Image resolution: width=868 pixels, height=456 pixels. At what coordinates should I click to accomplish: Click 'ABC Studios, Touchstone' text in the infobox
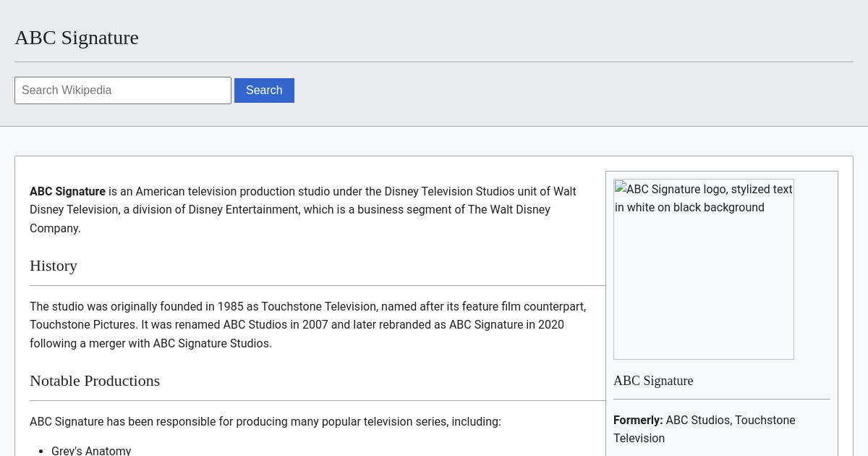coord(730,421)
